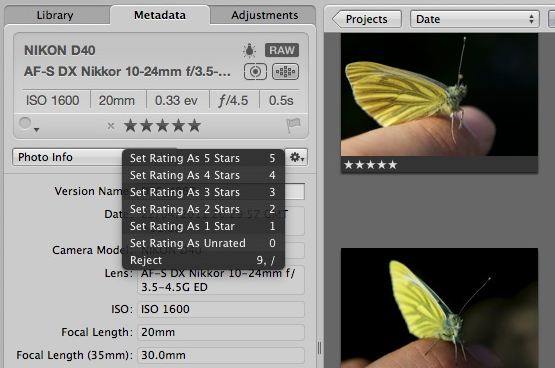Click the 0.5s shutter speed value
This screenshot has height=368, width=555.
(x=281, y=100)
